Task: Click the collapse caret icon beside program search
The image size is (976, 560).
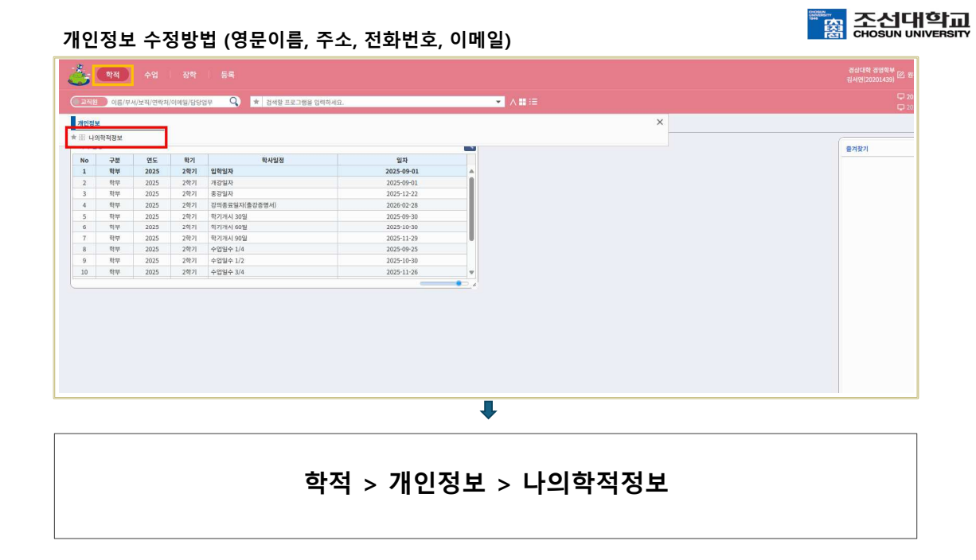Action: (513, 102)
